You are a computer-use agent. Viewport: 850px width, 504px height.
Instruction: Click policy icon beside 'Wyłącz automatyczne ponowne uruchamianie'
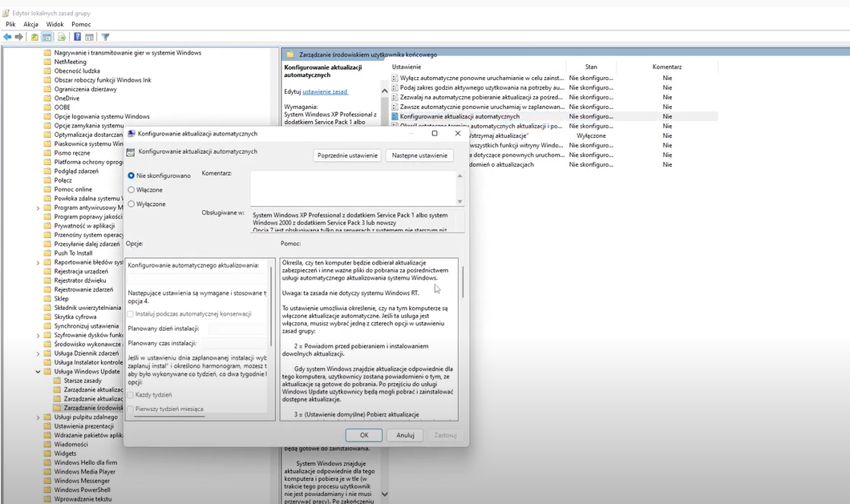click(x=395, y=78)
